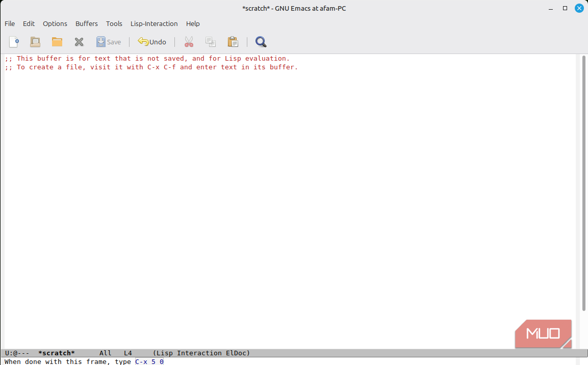
Task: Minimize the Emacs window
Action: [550, 8]
